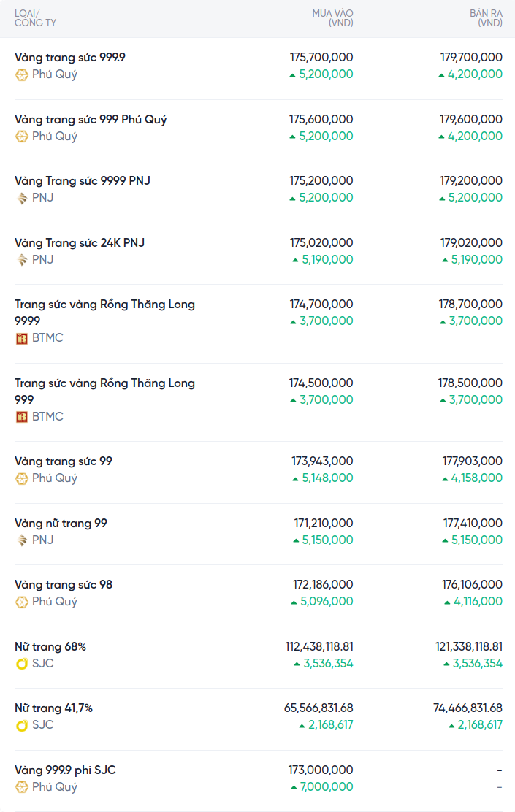Click Phú Quý logo under Vàng trang sức 999.9
515x812 pixels.
point(22,74)
